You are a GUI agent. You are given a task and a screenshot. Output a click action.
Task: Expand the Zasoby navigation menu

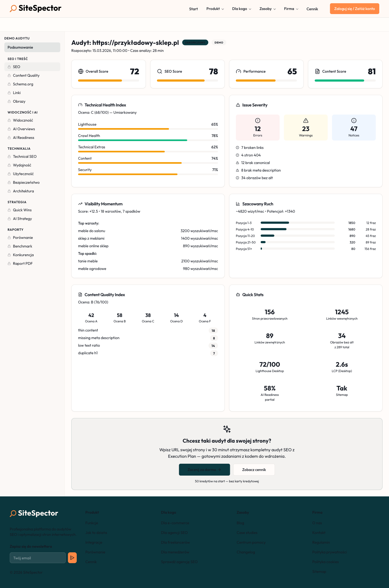pos(267,9)
